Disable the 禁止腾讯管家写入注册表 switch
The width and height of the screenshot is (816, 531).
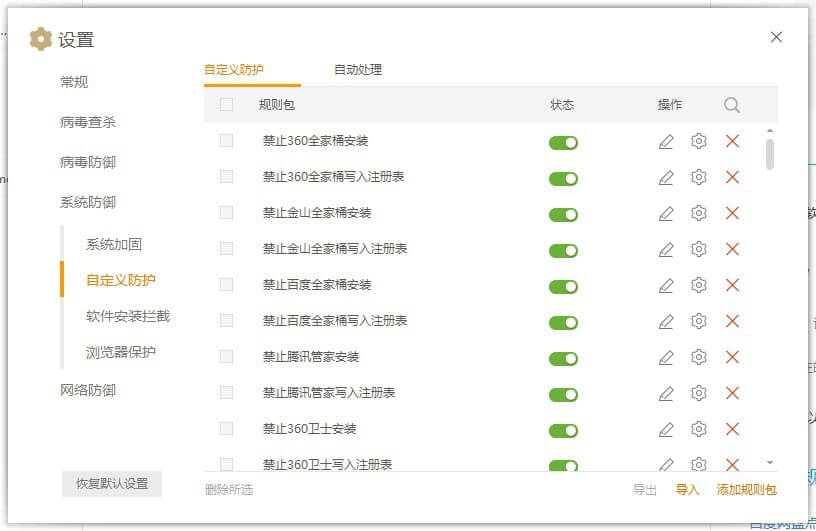point(563,394)
